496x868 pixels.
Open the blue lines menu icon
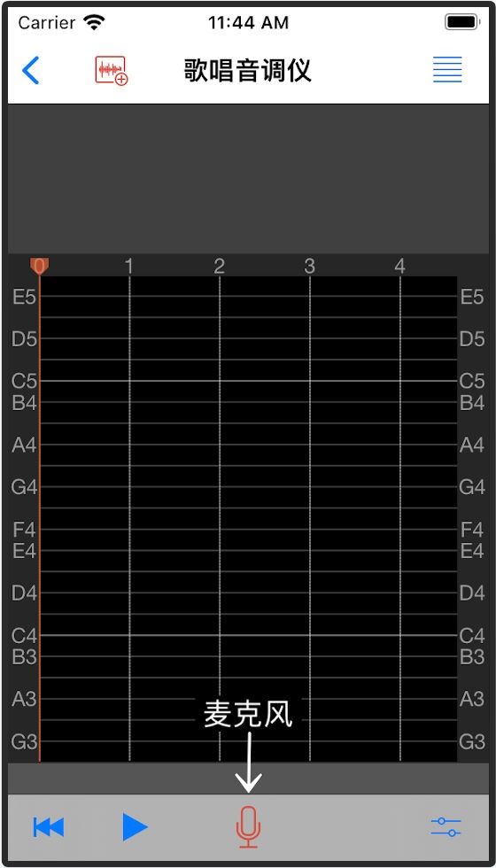tap(447, 70)
